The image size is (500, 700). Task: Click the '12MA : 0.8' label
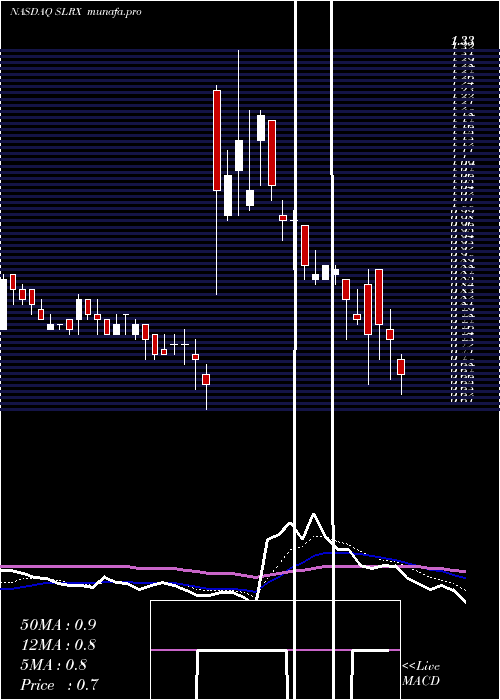click(58, 645)
